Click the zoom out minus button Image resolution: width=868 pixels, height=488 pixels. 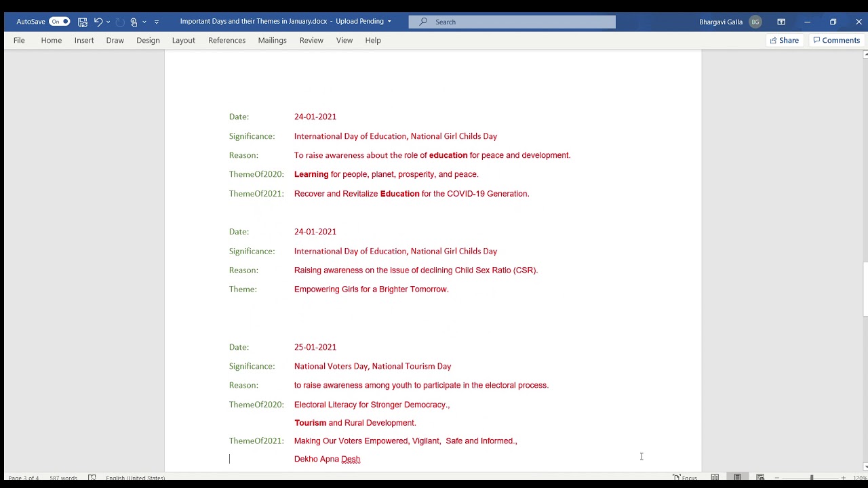(x=777, y=478)
